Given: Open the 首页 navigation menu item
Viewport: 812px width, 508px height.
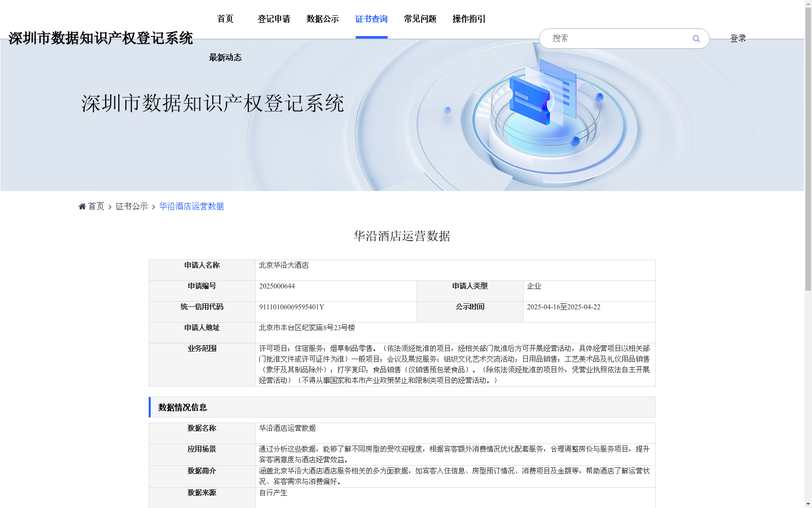Looking at the screenshot, I should (225, 19).
